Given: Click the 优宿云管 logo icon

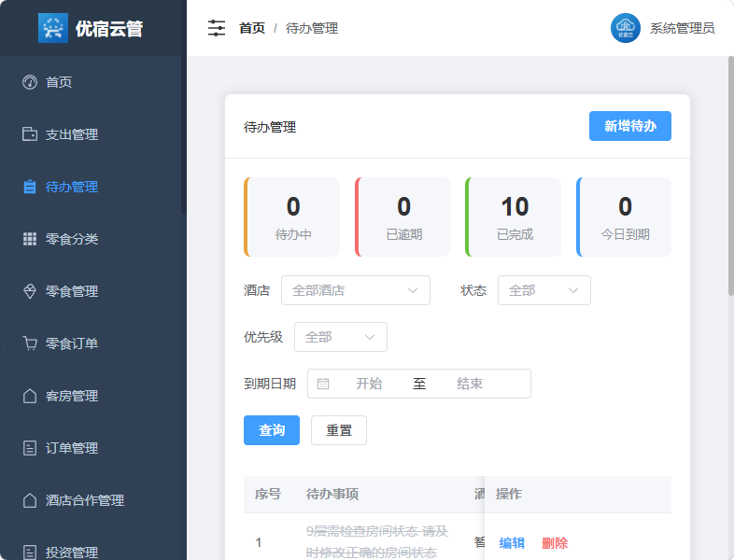Looking at the screenshot, I should pos(53,28).
